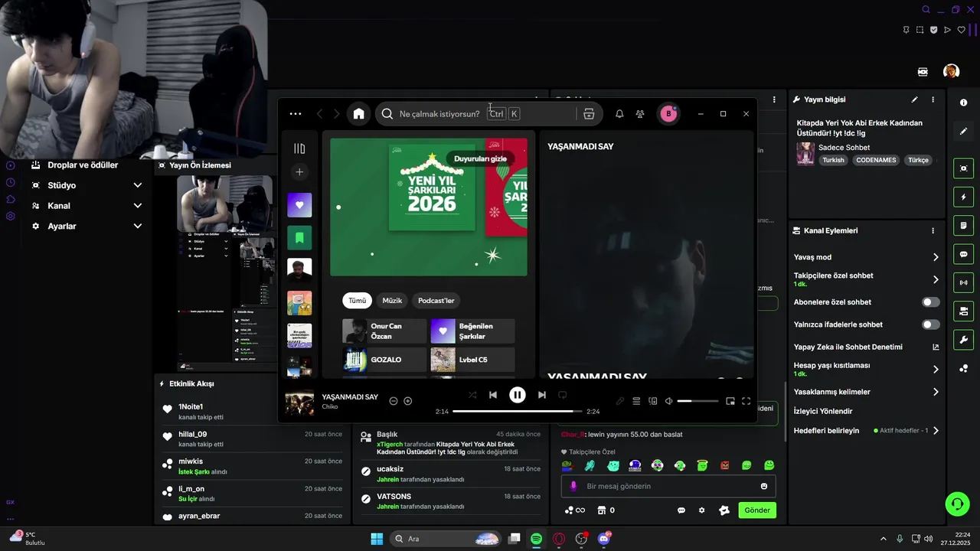
Task: Click Spotify notifications bell icon
Action: [619, 114]
